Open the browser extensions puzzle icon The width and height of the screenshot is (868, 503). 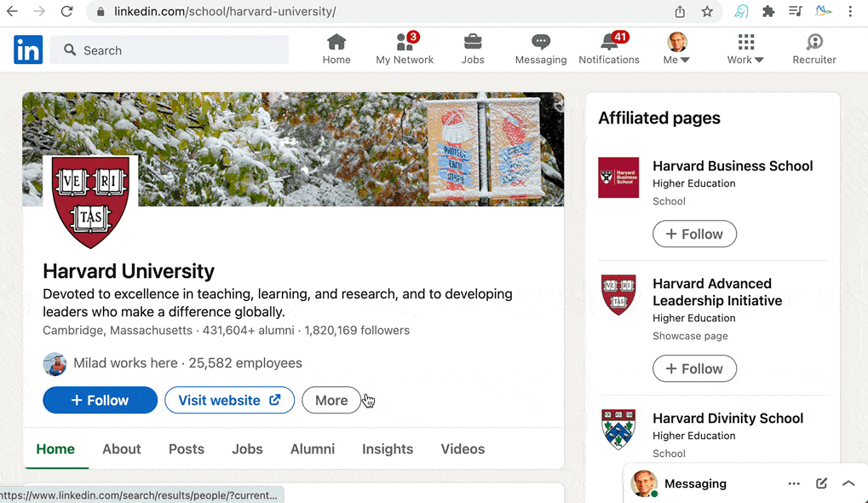pyautogui.click(x=768, y=12)
